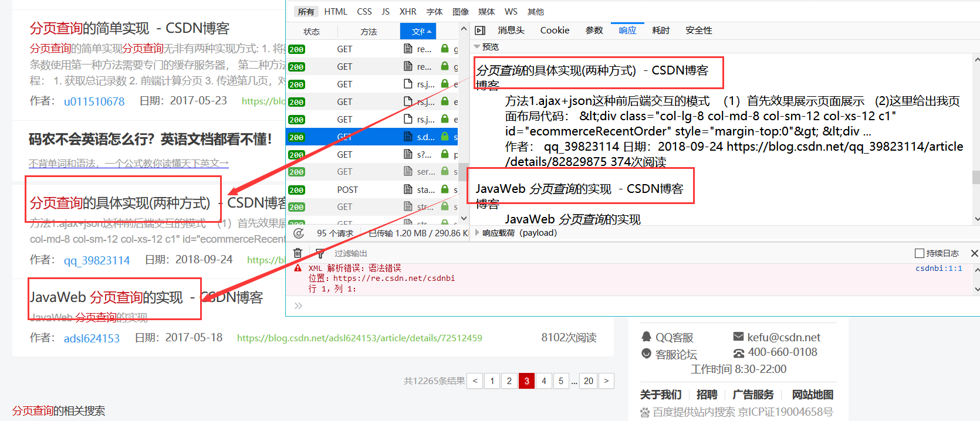The image size is (980, 421).
Task: Open the 消息头 details tab
Action: pyautogui.click(x=511, y=30)
